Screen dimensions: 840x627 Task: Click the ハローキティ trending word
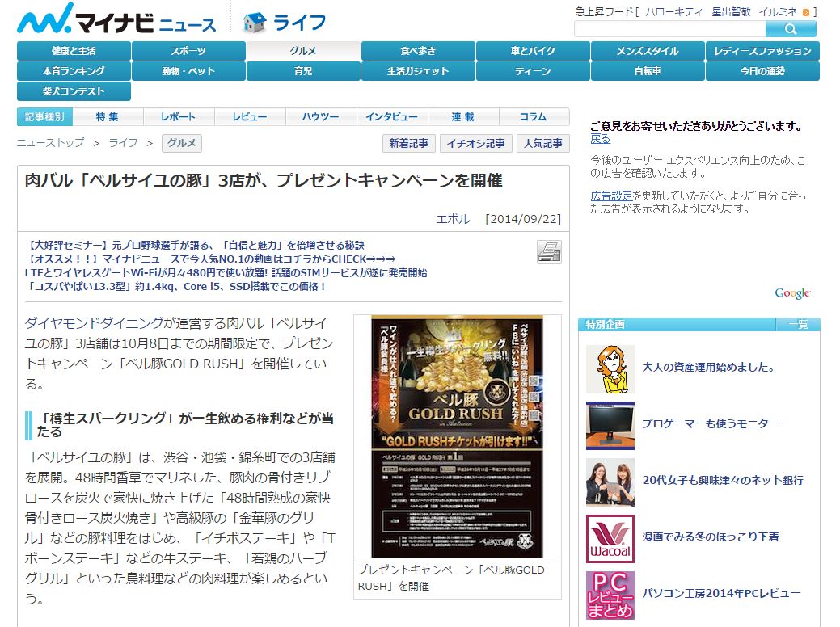[674, 12]
